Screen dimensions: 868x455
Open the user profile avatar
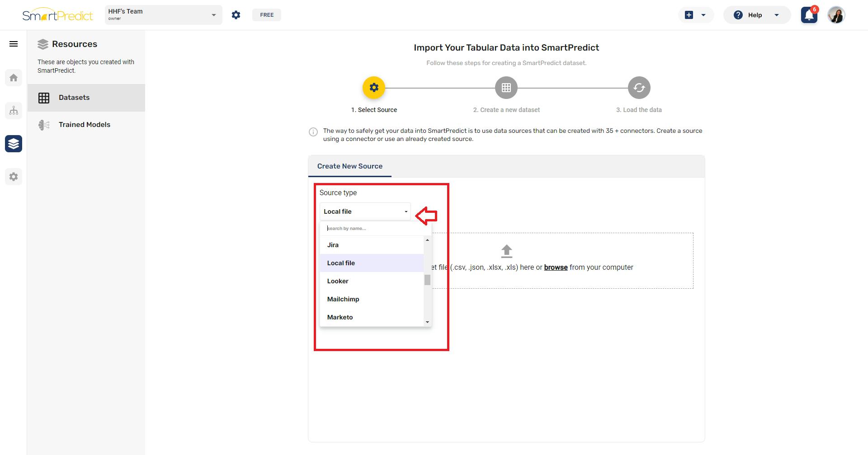(x=836, y=15)
